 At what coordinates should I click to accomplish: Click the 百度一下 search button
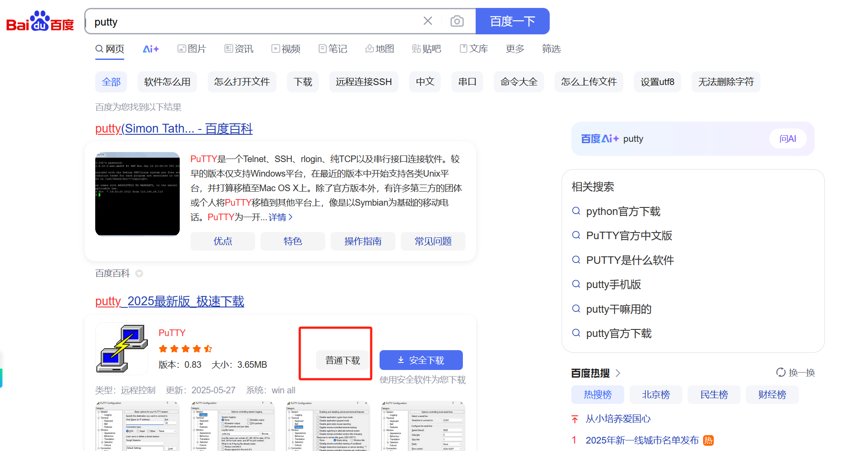512,21
